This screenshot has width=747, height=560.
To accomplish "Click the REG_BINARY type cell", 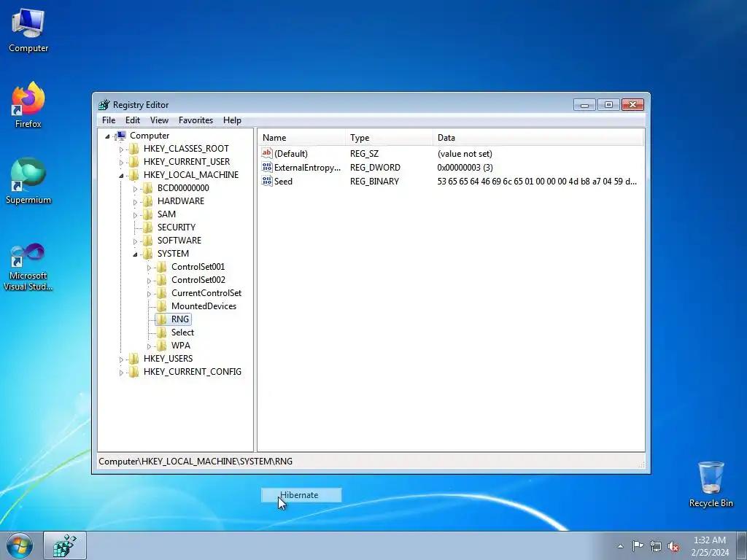I will (x=374, y=181).
